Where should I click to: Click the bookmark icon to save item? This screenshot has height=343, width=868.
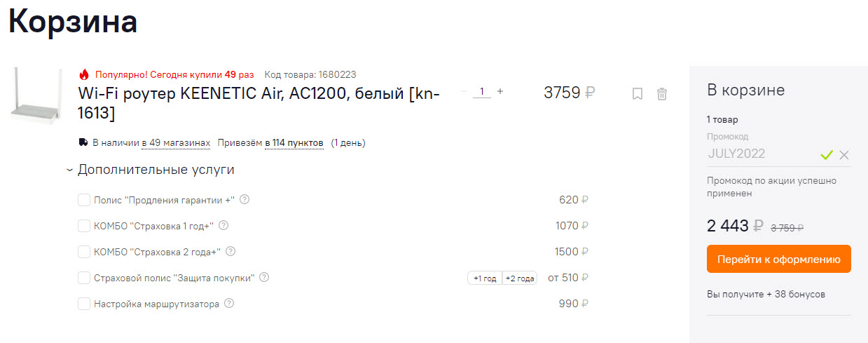[x=637, y=93]
